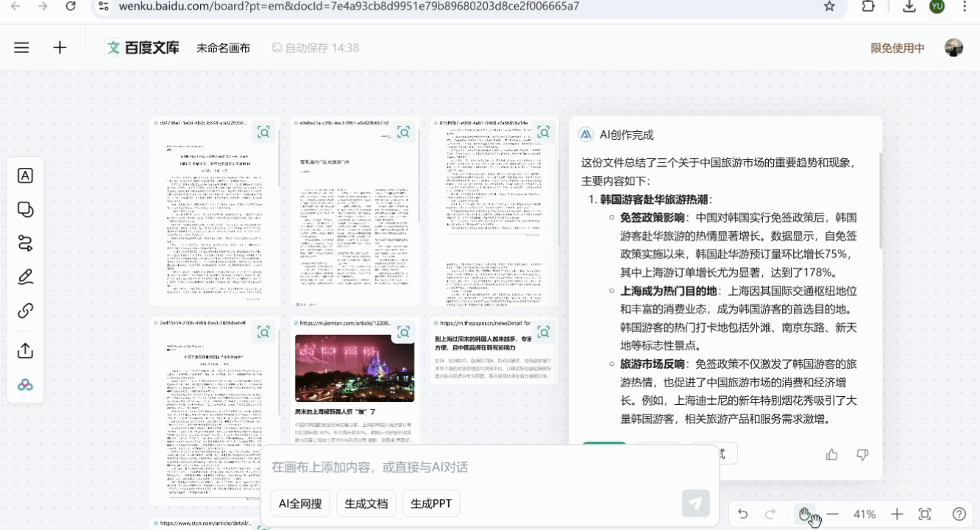Open the Baidu cloud icon in sidebar

coord(25,385)
